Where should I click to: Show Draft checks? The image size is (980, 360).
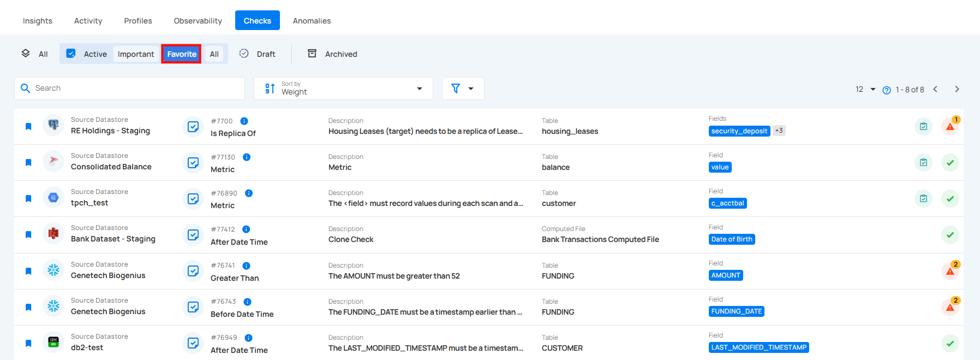coord(258,54)
